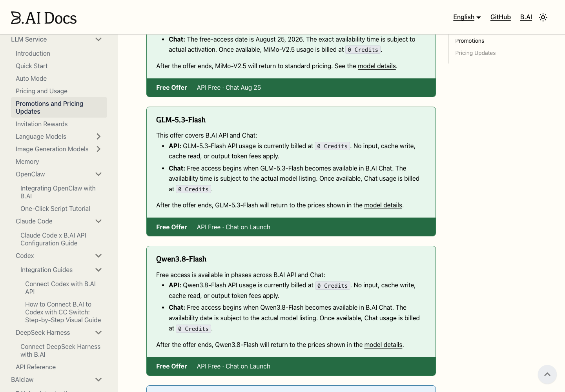
Task: Open API Reference page
Action: tap(36, 367)
